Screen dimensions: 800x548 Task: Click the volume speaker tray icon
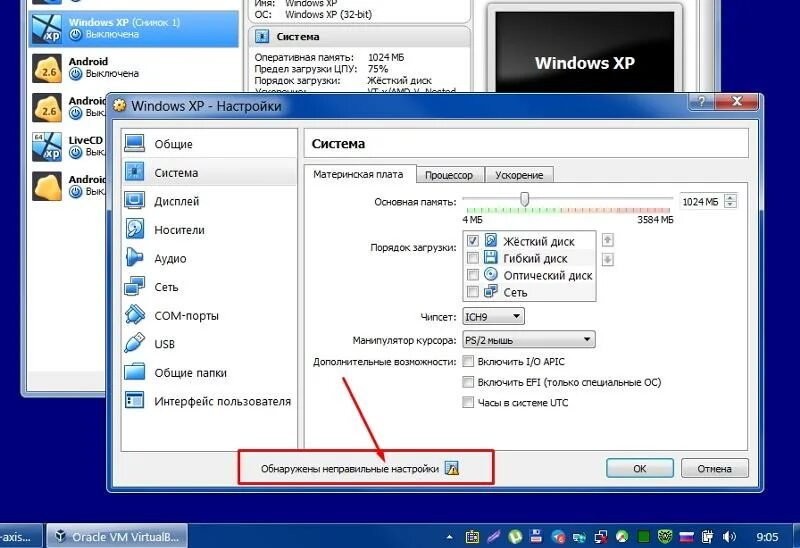click(730, 537)
